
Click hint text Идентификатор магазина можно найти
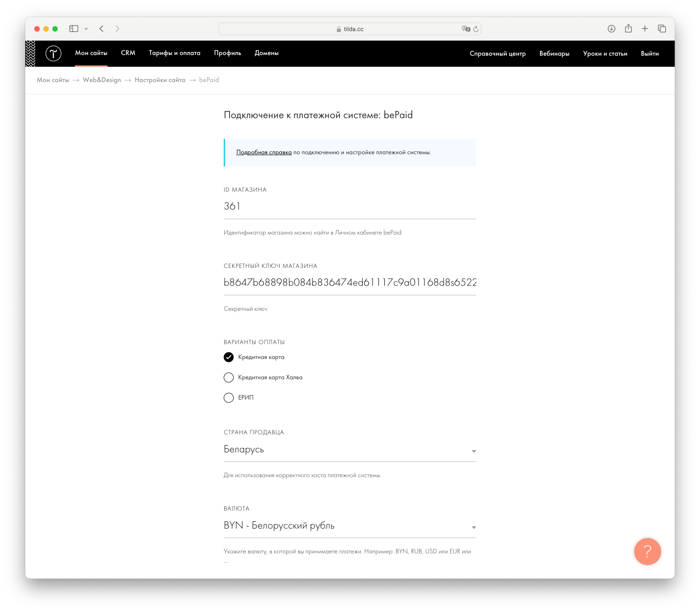tap(312, 233)
